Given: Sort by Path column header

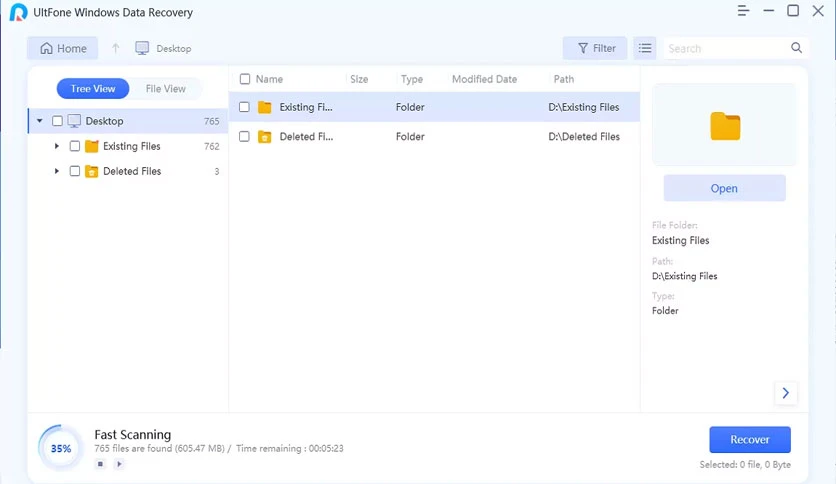Looking at the screenshot, I should 564,79.
